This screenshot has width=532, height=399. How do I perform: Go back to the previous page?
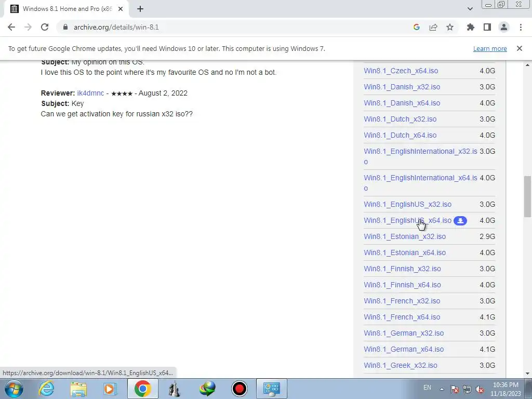(11, 27)
